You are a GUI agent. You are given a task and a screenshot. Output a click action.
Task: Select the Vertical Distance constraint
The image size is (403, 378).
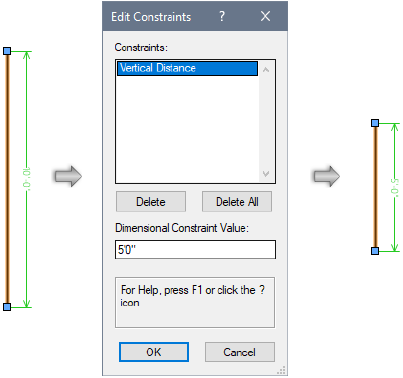(x=187, y=68)
